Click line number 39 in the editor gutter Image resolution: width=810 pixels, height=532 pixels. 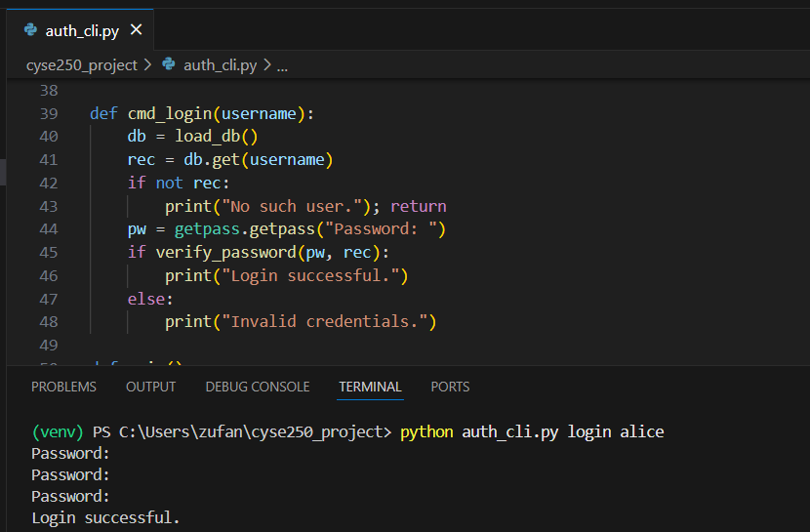pyautogui.click(x=48, y=113)
